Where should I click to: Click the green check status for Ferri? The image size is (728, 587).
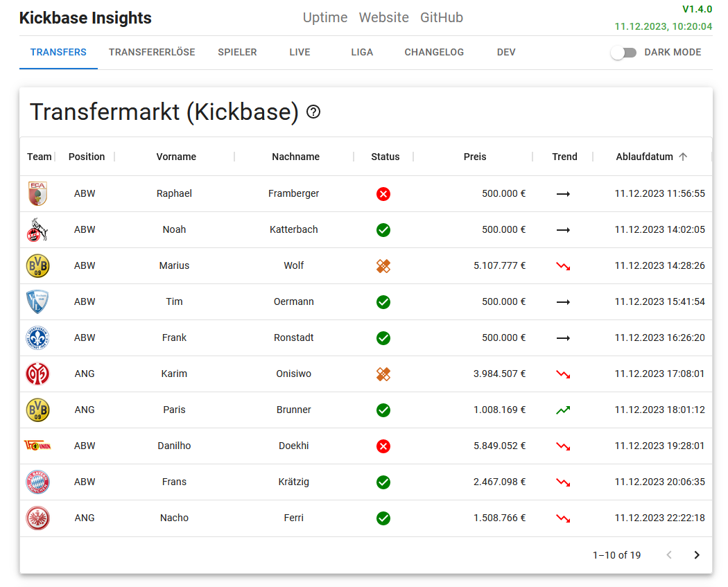(x=383, y=518)
